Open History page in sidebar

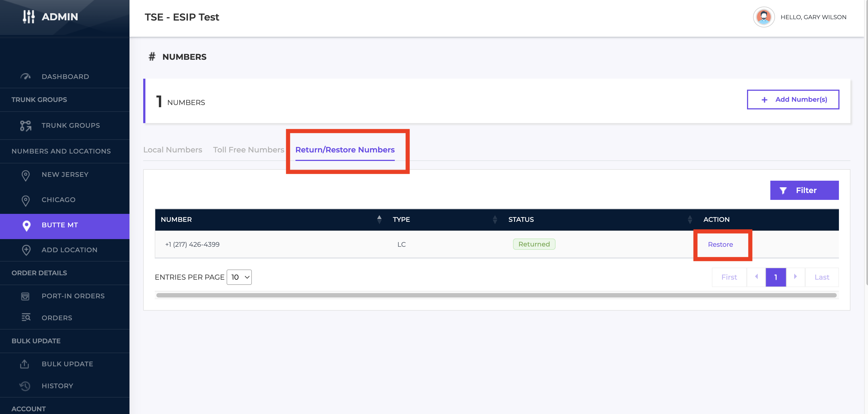(65, 386)
